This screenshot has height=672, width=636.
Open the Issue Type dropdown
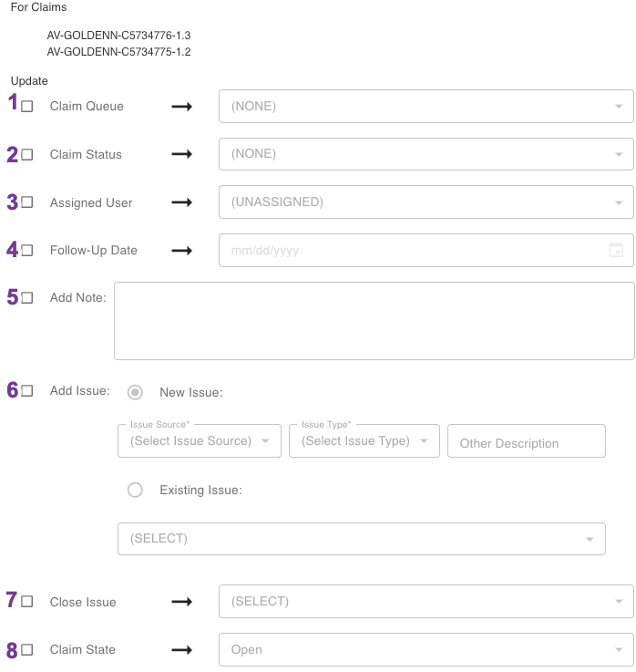pos(364,440)
